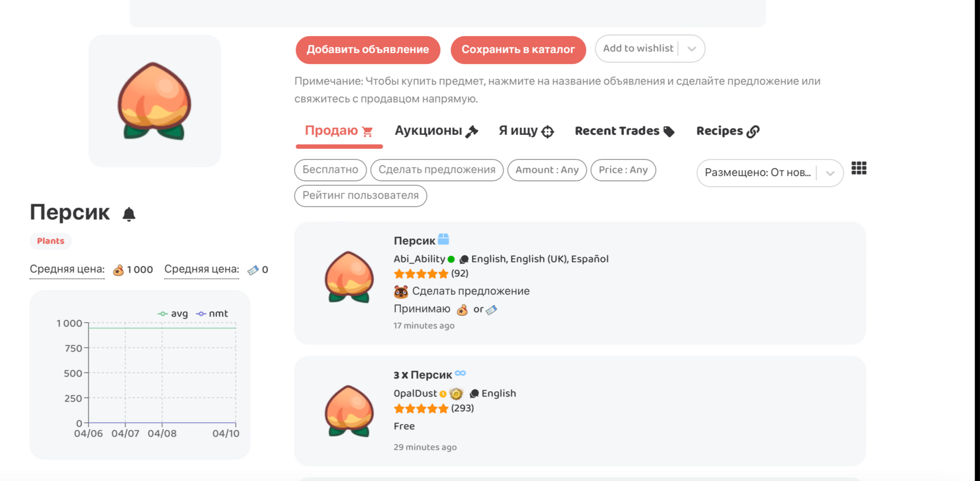Click the infinity icon beside 3 x Персик
Screen dimensions: 980x481
pos(460,373)
